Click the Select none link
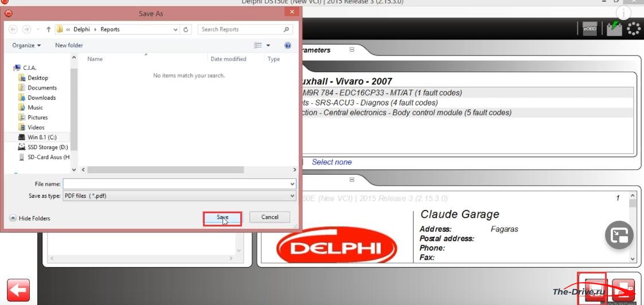This screenshot has width=644, height=305. click(332, 162)
